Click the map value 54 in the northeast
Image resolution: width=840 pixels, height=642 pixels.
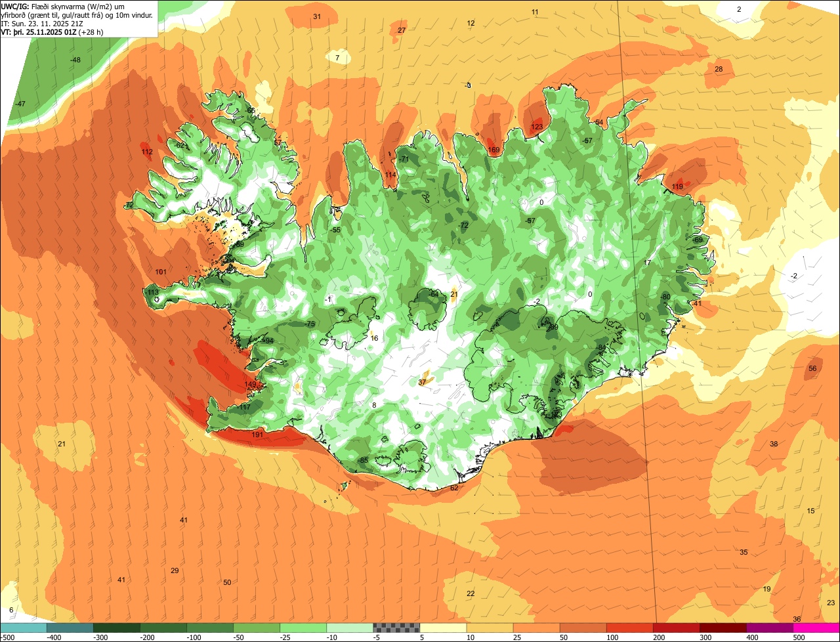pyautogui.click(x=598, y=122)
